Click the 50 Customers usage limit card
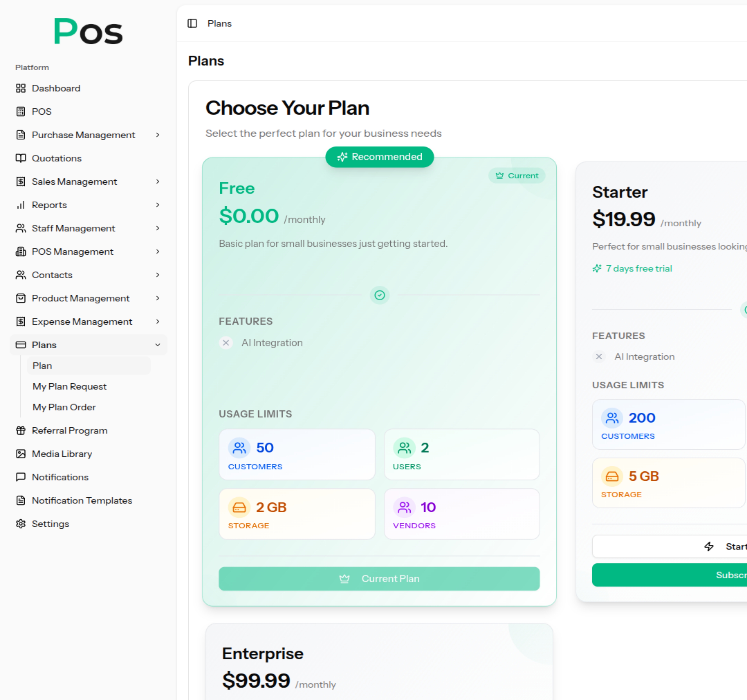Image resolution: width=747 pixels, height=700 pixels. (297, 454)
